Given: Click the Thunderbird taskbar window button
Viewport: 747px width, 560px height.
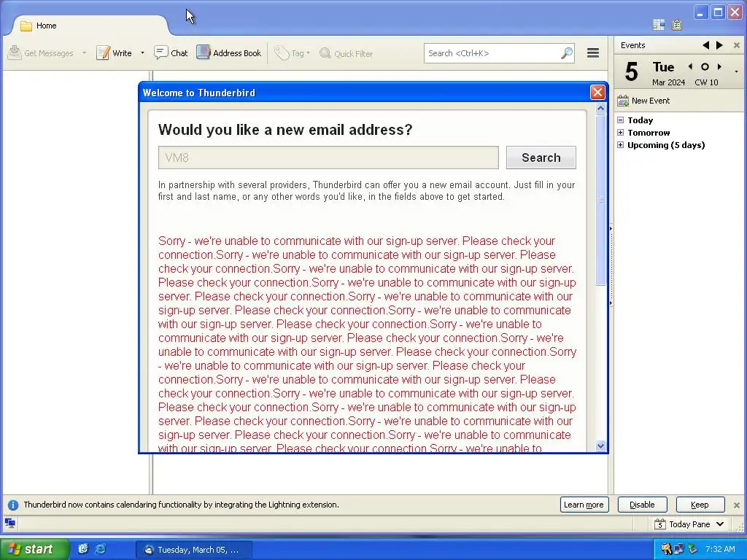Looking at the screenshot, I should [x=194, y=550].
